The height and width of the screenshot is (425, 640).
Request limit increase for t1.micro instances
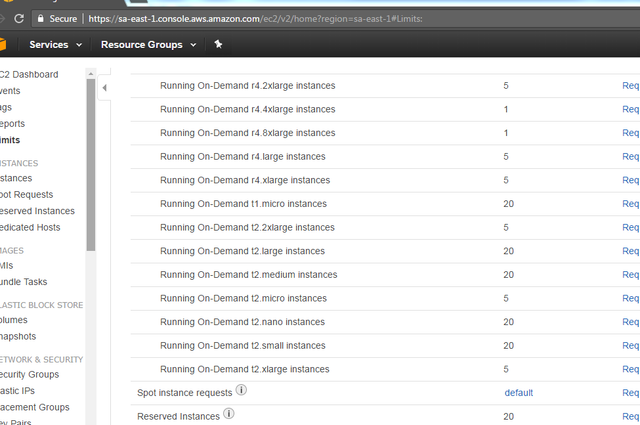(x=631, y=204)
